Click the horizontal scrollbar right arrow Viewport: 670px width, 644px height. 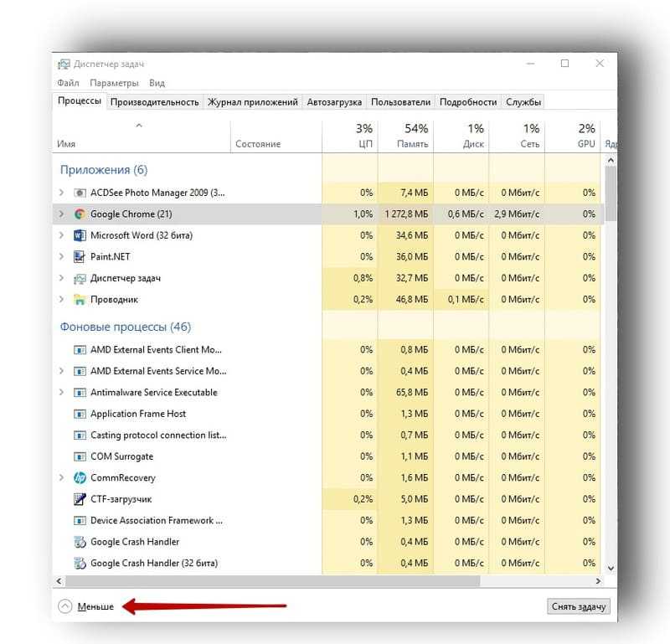tap(598, 581)
